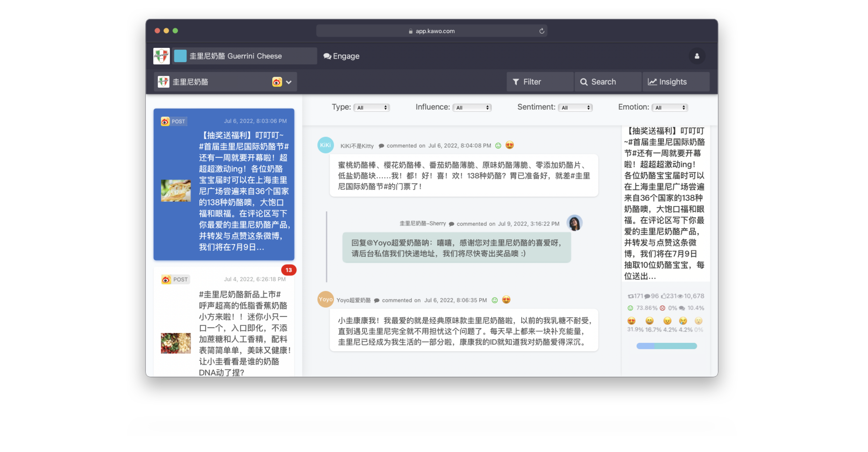Click the 圭里尼奶酪–Sherry username

[x=422, y=224]
